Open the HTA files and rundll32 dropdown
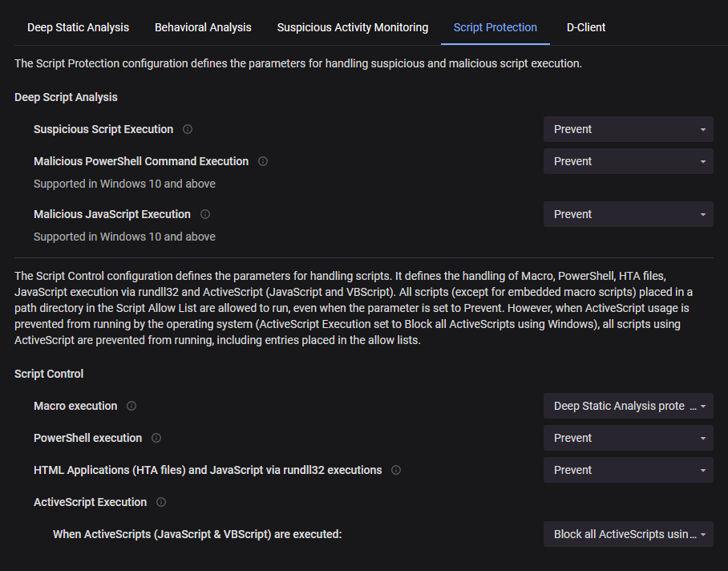This screenshot has width=728, height=571. click(x=628, y=470)
